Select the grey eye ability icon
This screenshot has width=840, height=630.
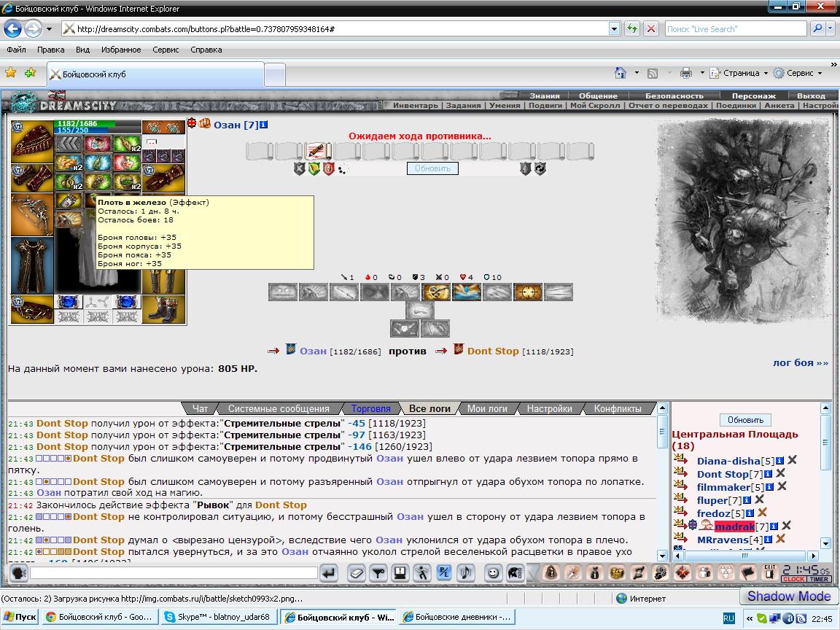pos(375,292)
